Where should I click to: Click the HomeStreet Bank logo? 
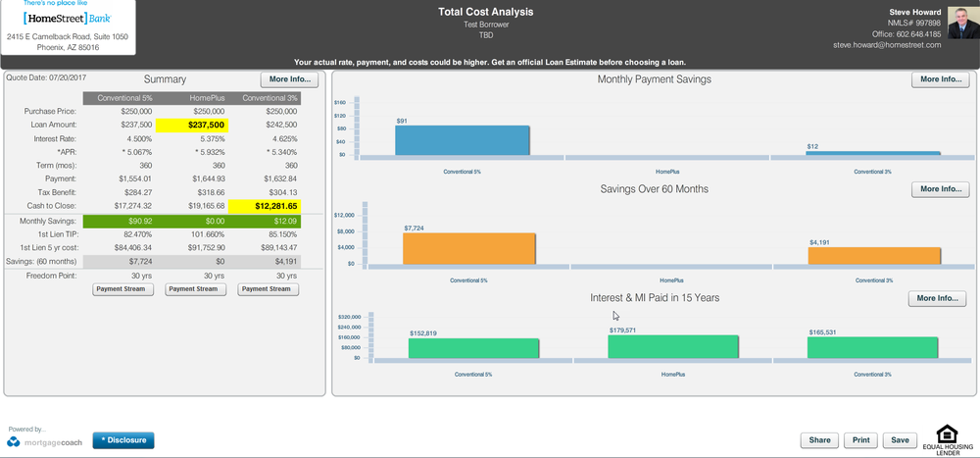66,17
